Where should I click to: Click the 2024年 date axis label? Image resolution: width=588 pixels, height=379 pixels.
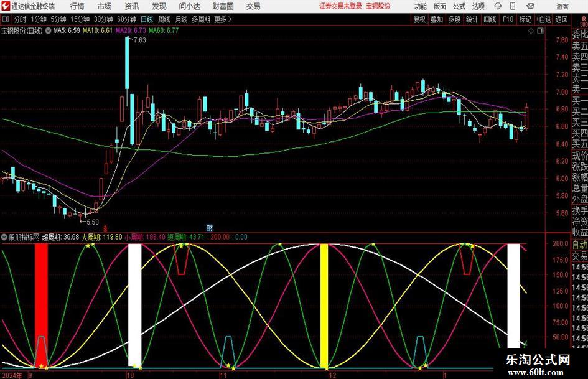[12, 375]
